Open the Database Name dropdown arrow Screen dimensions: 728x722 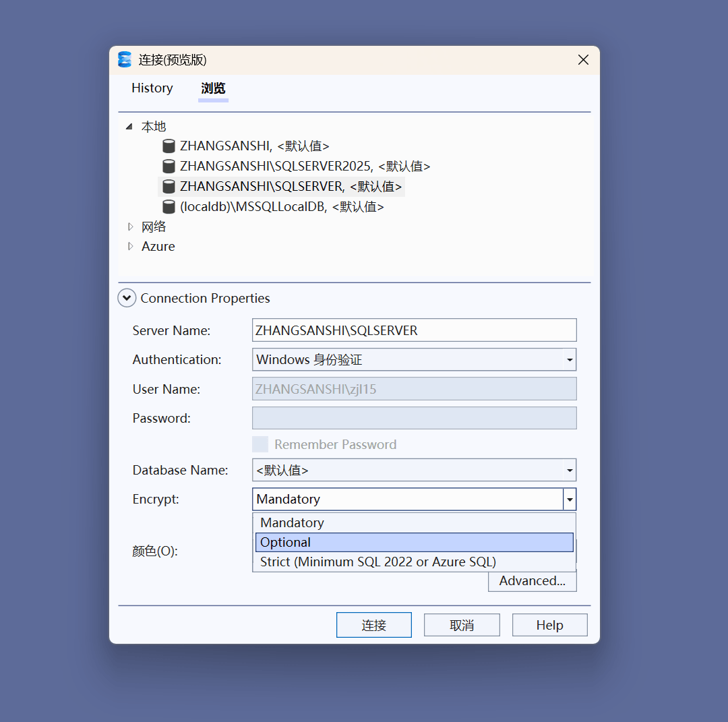(x=570, y=471)
